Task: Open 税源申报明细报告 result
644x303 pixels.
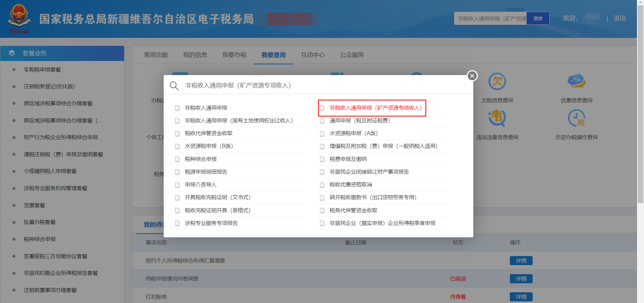Action: pos(206,172)
